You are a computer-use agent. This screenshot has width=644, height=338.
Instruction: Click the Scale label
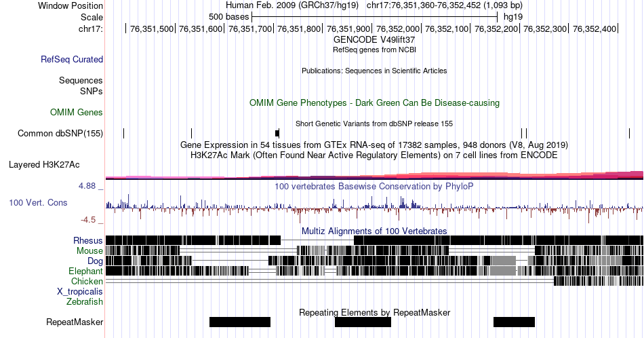pyautogui.click(x=92, y=17)
